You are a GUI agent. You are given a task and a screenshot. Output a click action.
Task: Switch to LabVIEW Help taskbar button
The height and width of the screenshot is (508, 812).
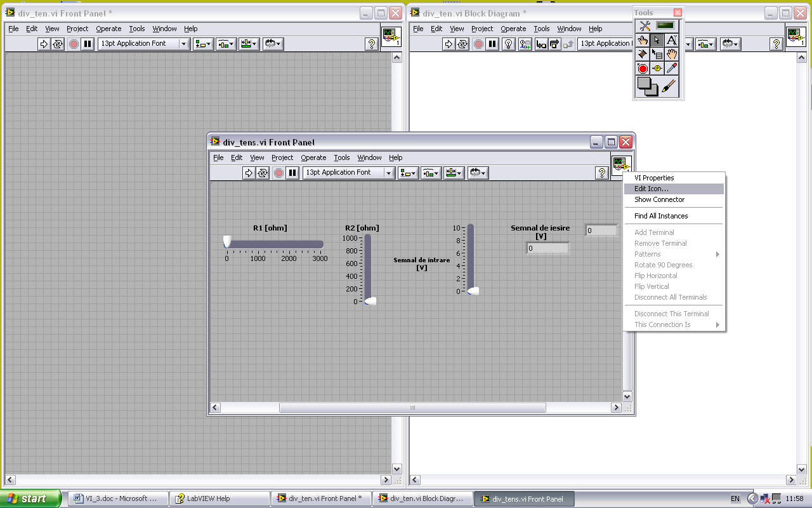pyautogui.click(x=219, y=498)
